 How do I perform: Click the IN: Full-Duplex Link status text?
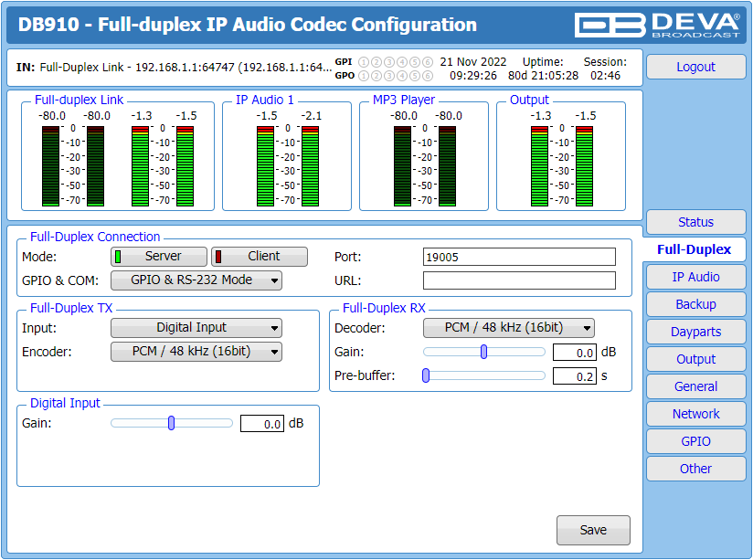(x=174, y=68)
